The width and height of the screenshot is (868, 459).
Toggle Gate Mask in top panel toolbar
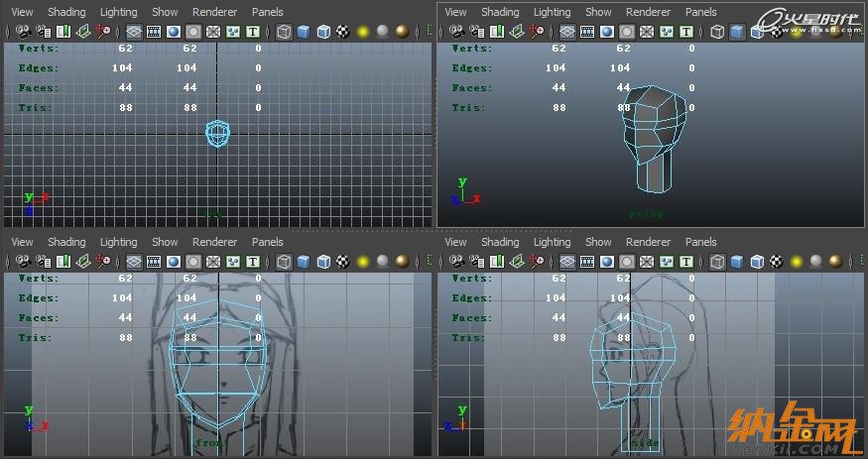(193, 32)
